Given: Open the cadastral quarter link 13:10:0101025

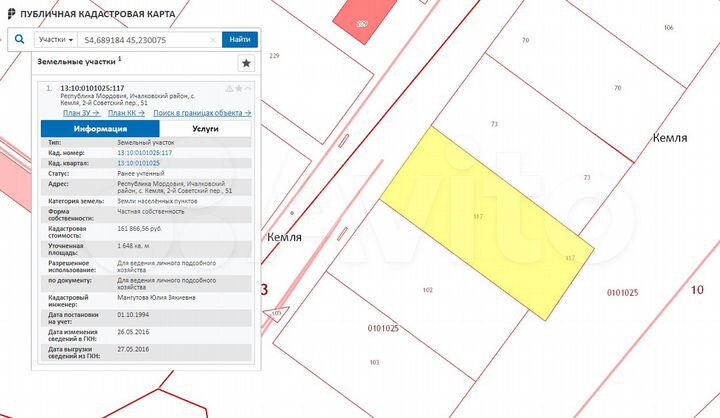Looking at the screenshot, I should click(138, 163).
